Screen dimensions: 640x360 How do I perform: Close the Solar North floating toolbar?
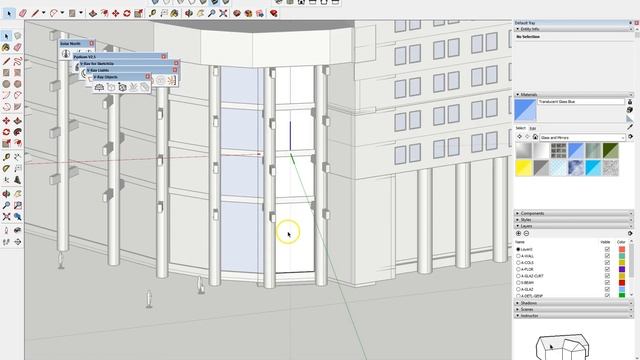[x=91, y=43]
